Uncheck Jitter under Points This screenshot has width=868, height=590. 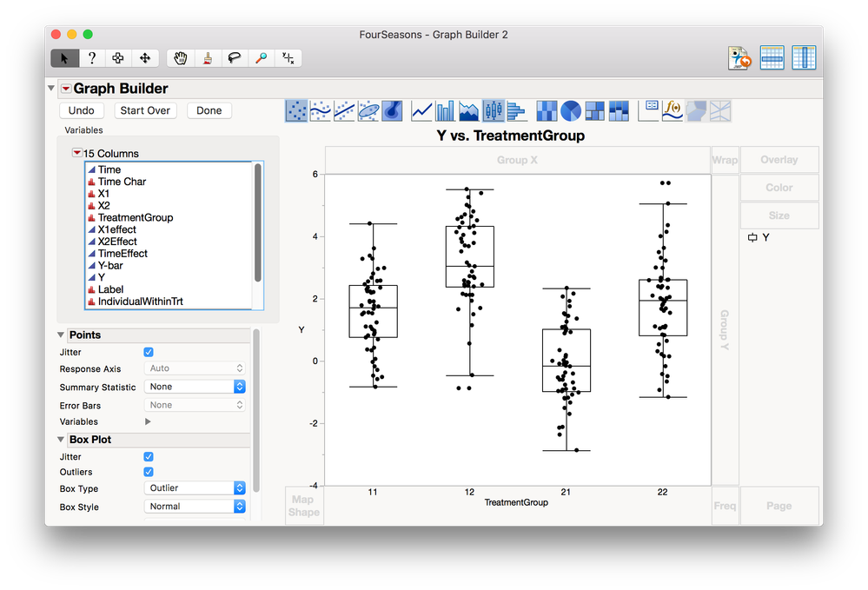[149, 352]
